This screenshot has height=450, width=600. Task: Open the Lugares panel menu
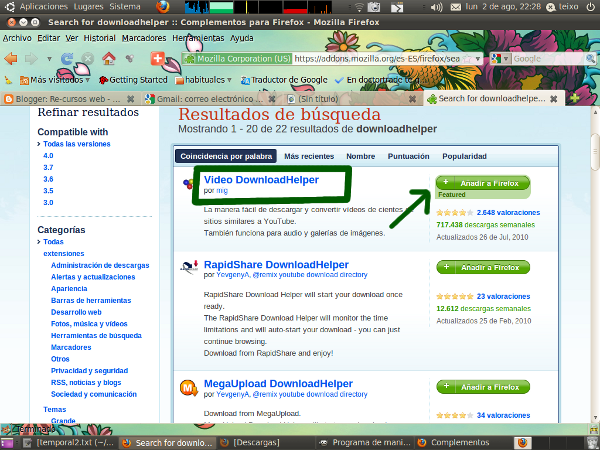[x=88, y=7]
